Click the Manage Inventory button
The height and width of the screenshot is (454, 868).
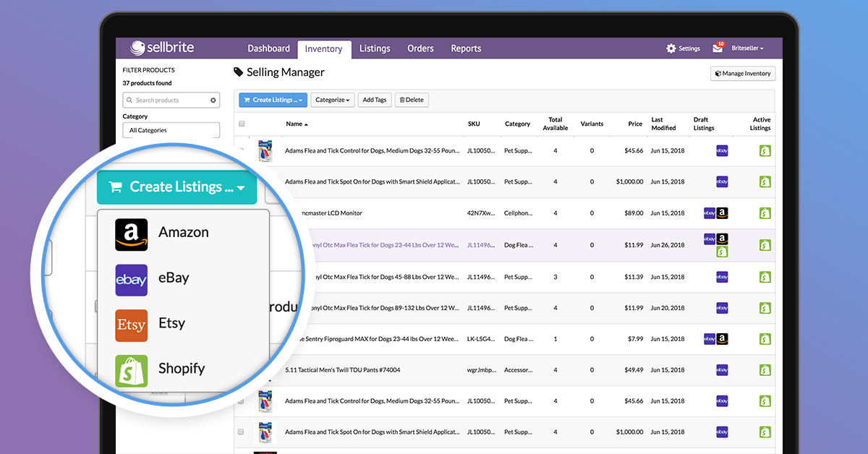[x=743, y=73]
